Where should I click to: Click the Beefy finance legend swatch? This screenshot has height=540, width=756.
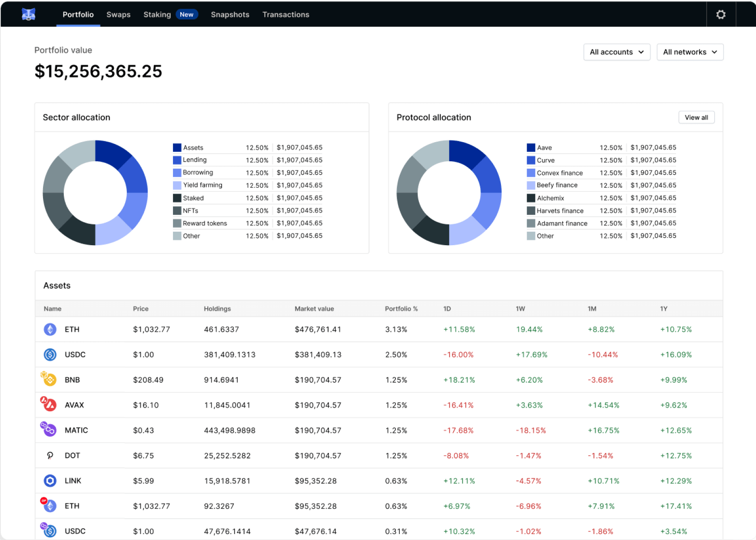point(531,185)
